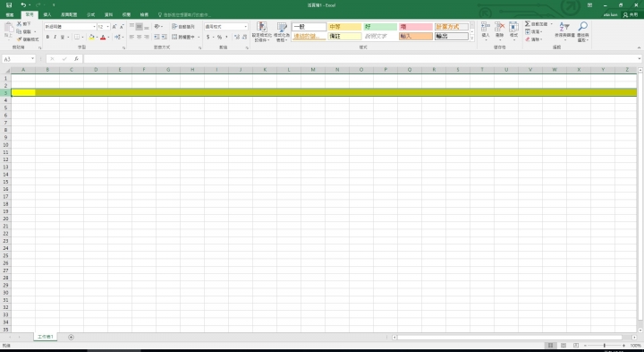The width and height of the screenshot is (644, 352).
Task: Decrease decimal places
Action: click(x=244, y=37)
